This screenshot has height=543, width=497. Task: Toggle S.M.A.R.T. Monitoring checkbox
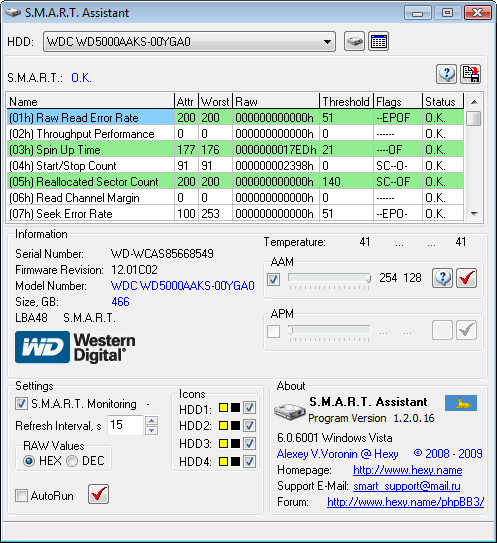(21, 404)
